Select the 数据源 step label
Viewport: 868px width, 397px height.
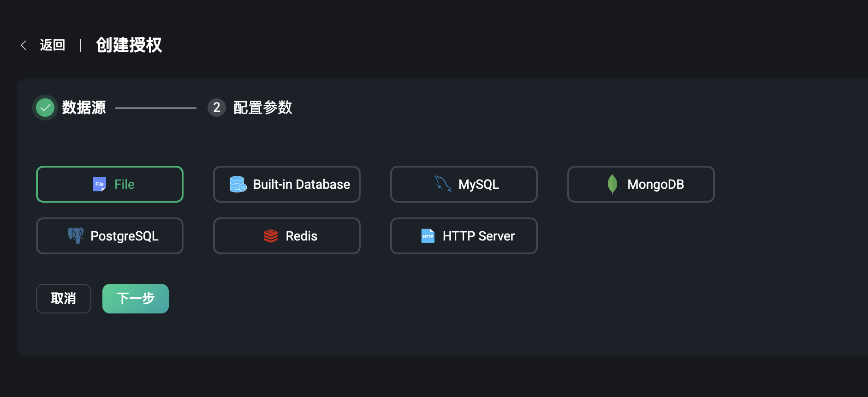[x=84, y=108]
